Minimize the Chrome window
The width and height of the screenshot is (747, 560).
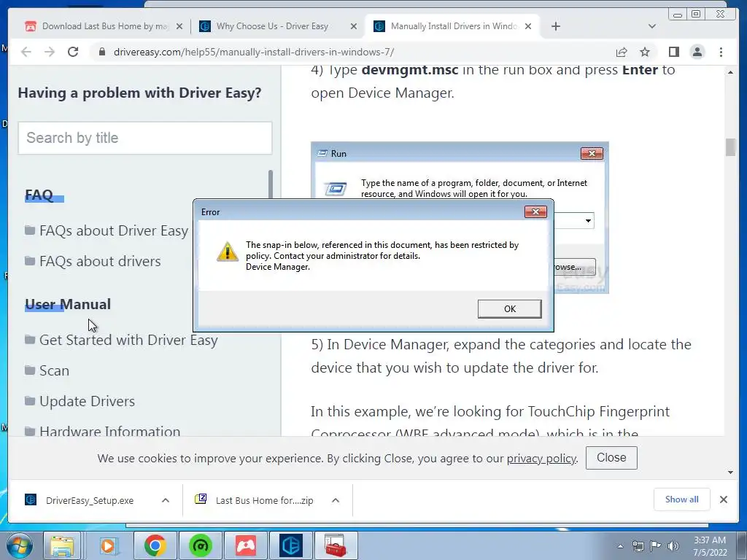click(x=678, y=15)
